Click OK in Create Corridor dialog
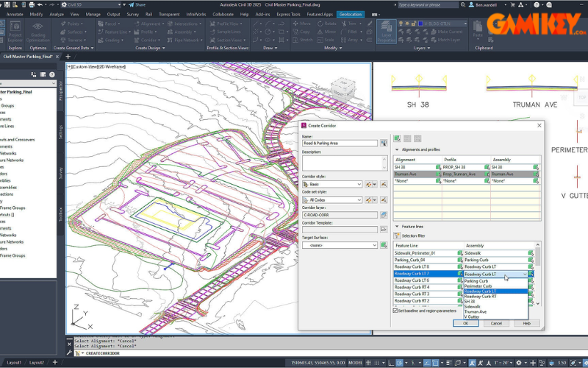Image resolution: width=588 pixels, height=368 pixels. pos(465,323)
